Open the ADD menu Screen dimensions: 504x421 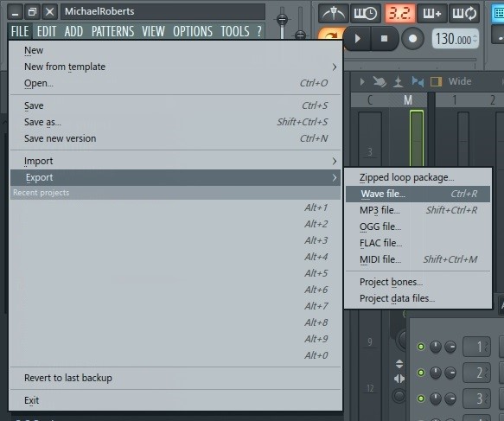[x=73, y=31]
